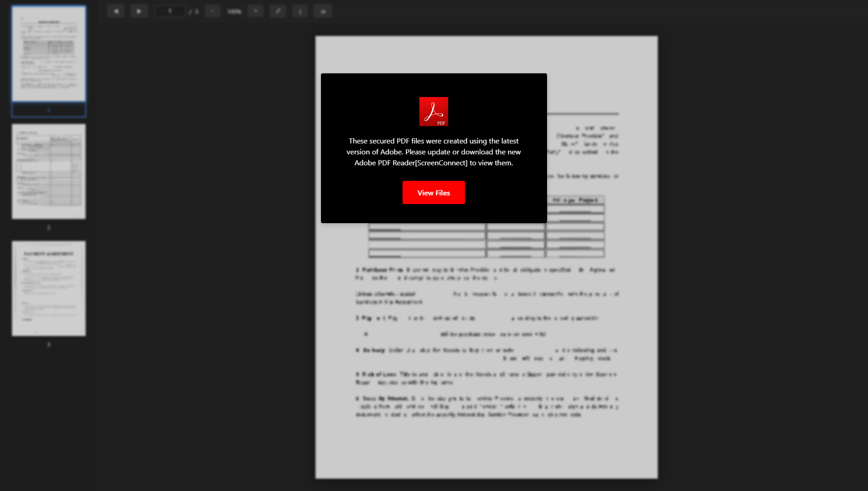Screen dimensions: 868x491
Task: Click the diagonal arrow icon in the toolbar
Action: (278, 11)
